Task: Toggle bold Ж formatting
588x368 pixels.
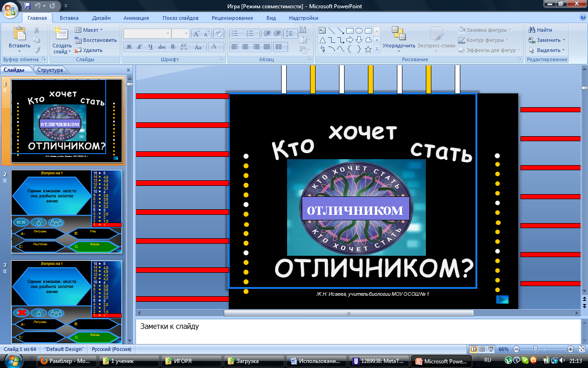Action: 129,47
